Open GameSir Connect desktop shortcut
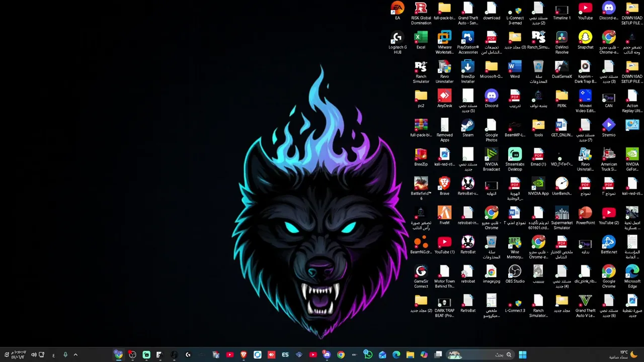 (x=421, y=277)
